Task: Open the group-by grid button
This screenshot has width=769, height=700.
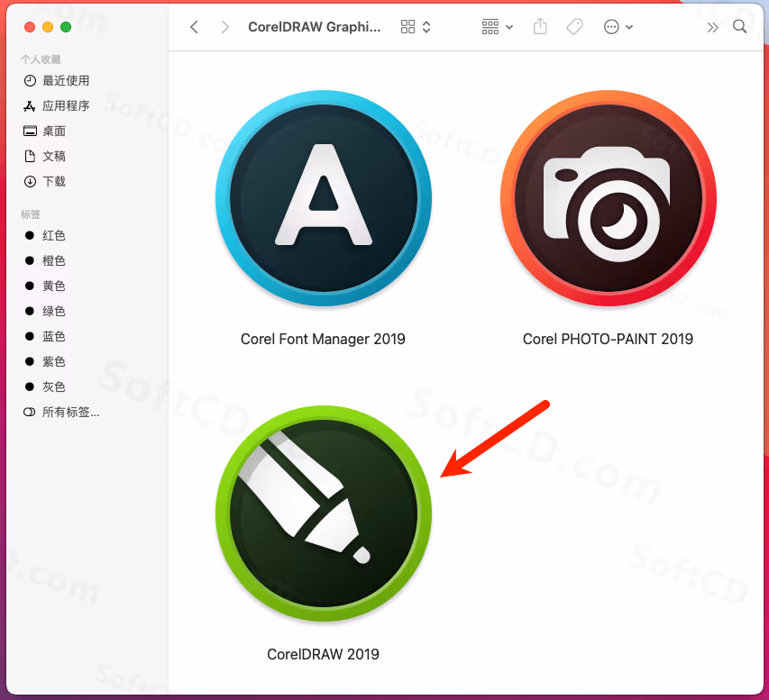Action: click(490, 27)
